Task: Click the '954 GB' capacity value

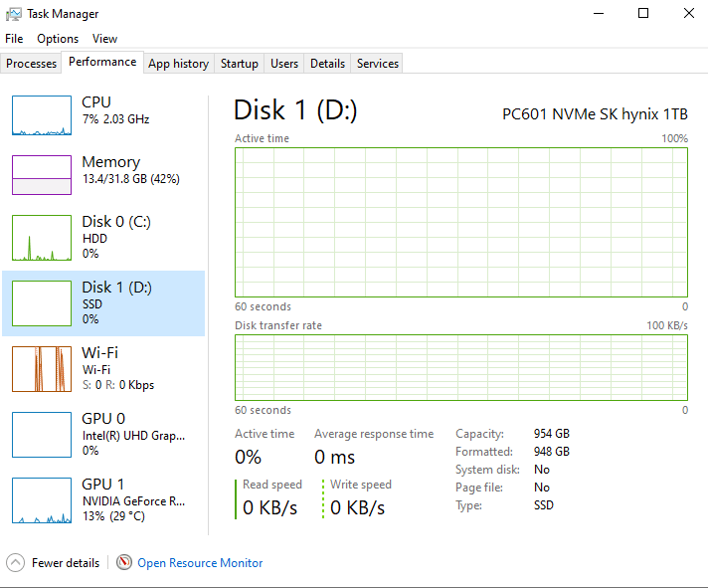Action: coord(552,434)
